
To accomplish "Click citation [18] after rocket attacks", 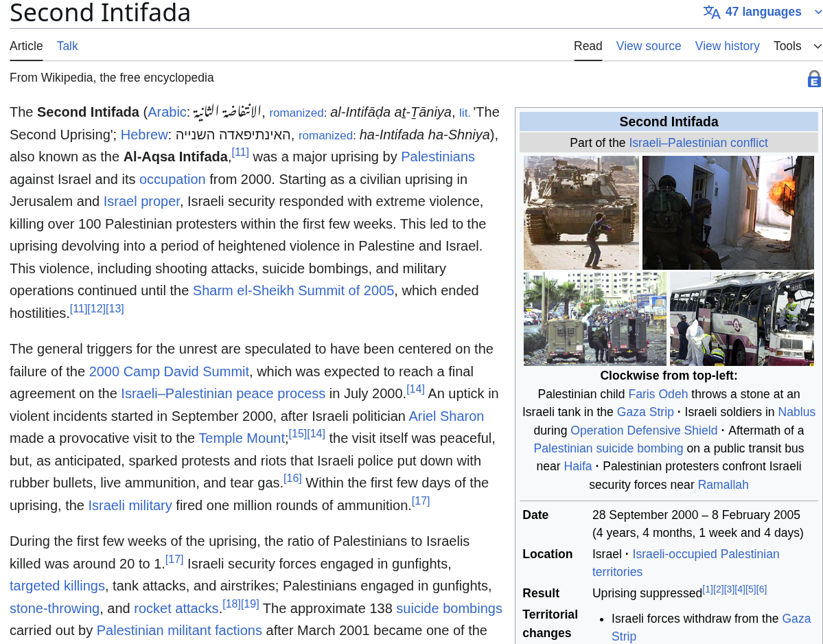I will [231, 603].
